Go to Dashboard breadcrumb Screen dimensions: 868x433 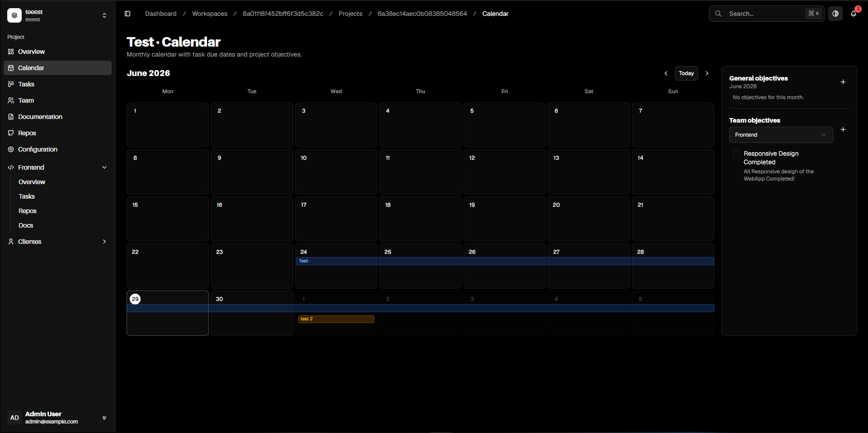tap(161, 14)
